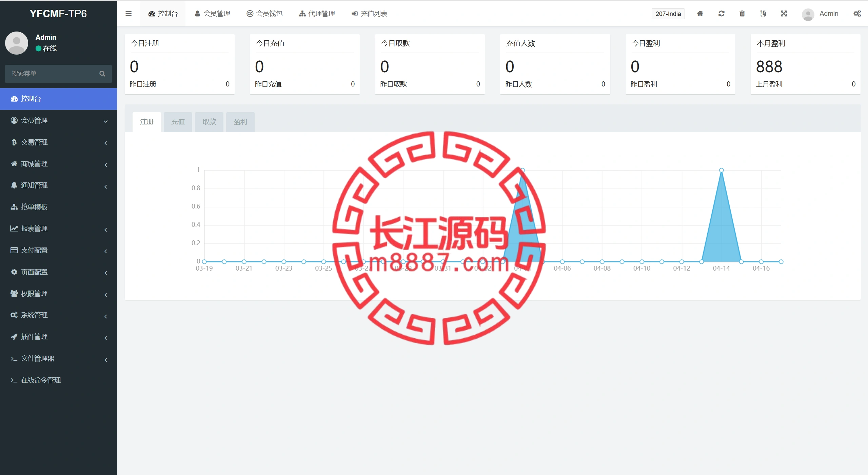Viewport: 868px width, 475px height.
Task: Click the line chart icon beside 报表管理
Action: click(x=14, y=229)
